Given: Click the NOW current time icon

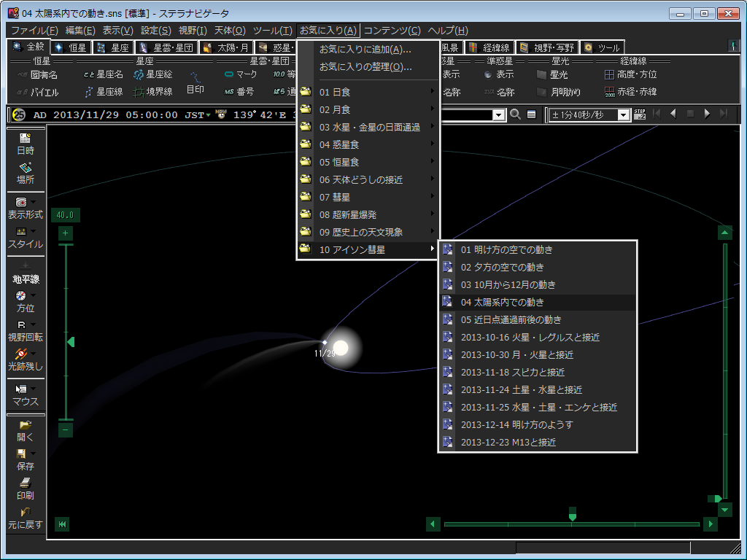Looking at the screenshot, I should (221, 114).
